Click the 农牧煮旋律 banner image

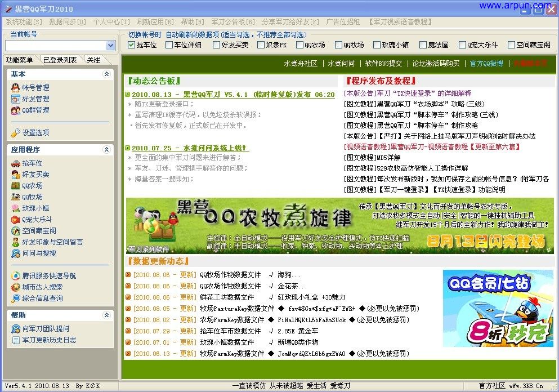point(340,226)
